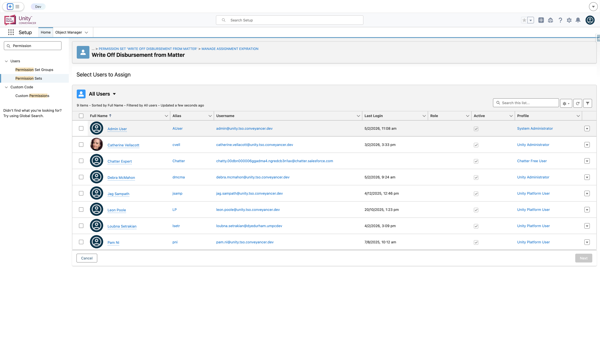Click the list view controls gear icon
This screenshot has width=600, height=364.
(566, 103)
